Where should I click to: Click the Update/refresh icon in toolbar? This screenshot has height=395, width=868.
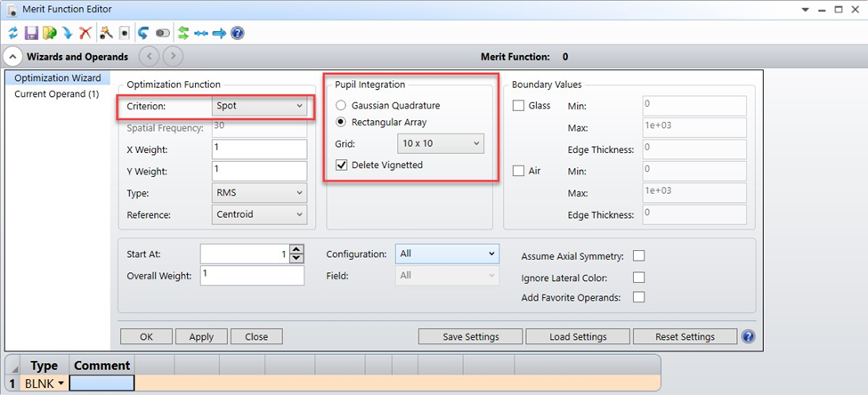pyautogui.click(x=13, y=33)
